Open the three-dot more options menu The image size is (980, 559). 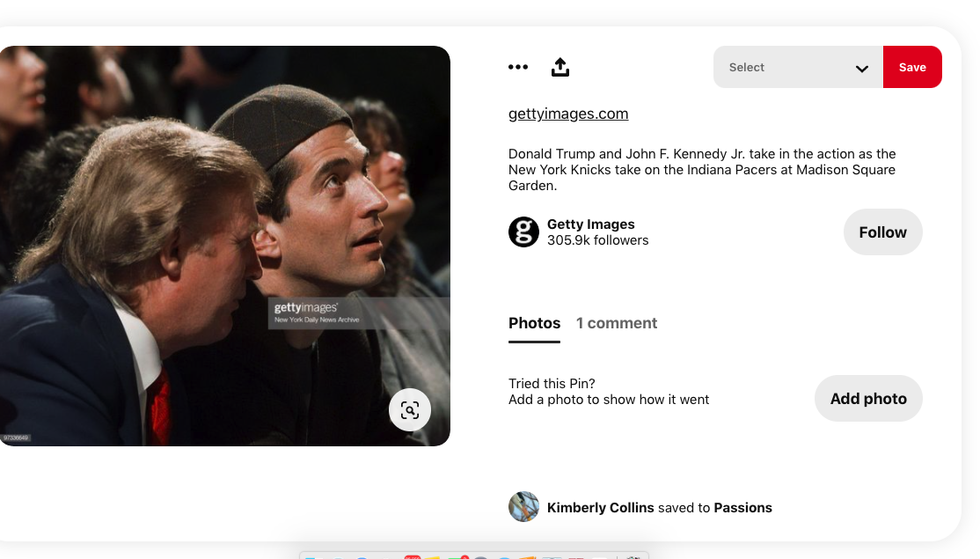pyautogui.click(x=517, y=67)
